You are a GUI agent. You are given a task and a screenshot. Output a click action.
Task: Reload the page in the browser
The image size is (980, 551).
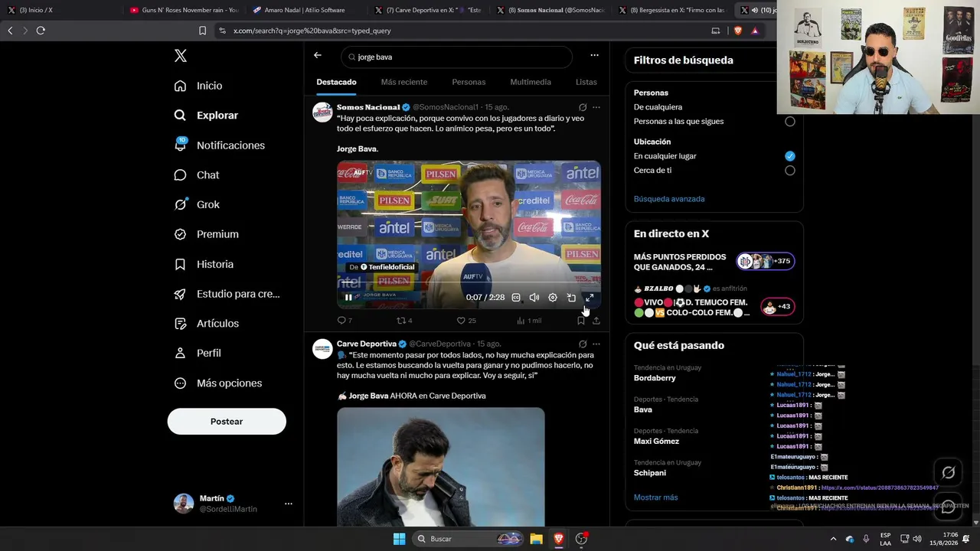click(41, 31)
